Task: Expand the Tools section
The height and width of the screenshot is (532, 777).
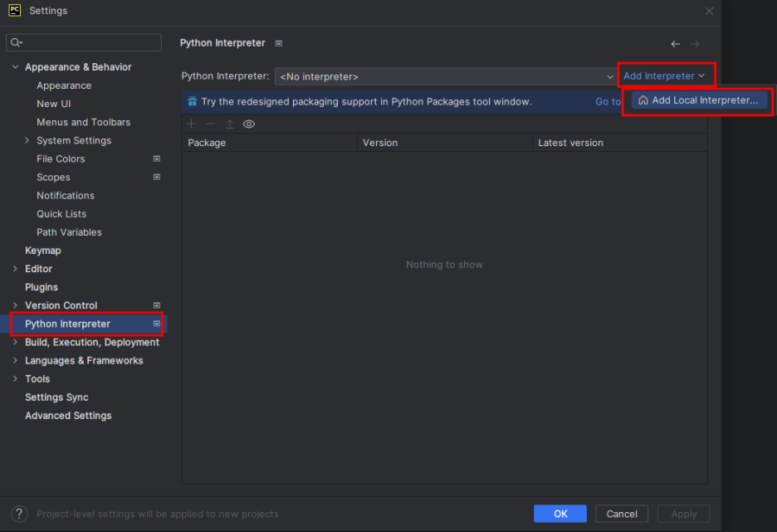Action: point(16,378)
